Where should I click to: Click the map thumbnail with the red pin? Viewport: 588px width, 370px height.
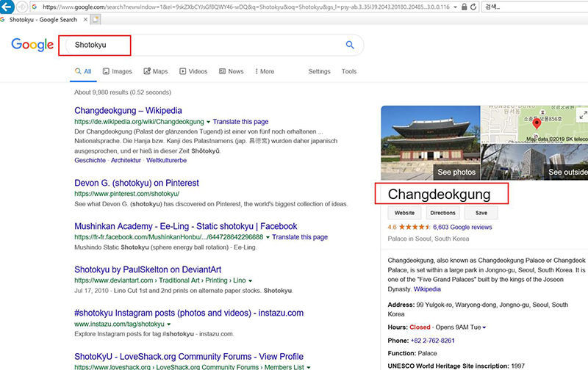pyautogui.click(x=534, y=124)
